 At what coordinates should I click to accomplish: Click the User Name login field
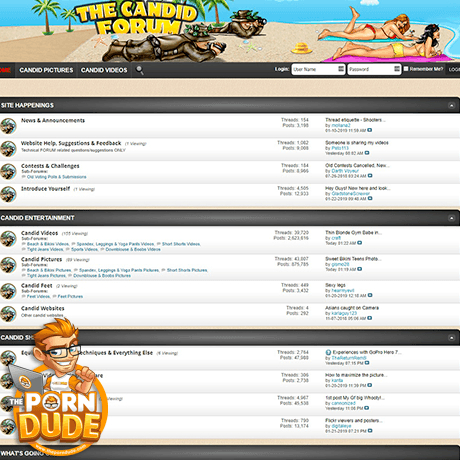(318, 69)
